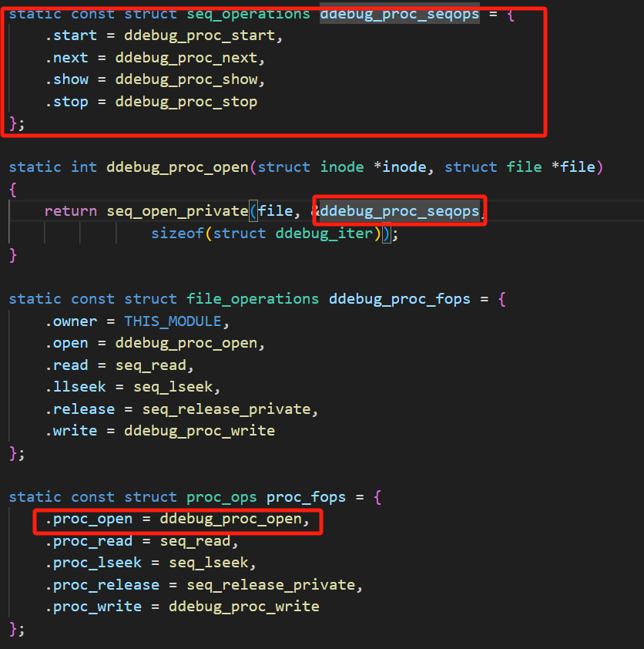The image size is (644, 649).
Task: Click ddebug_proc_seqops in the struct declaration
Action: pos(400,14)
